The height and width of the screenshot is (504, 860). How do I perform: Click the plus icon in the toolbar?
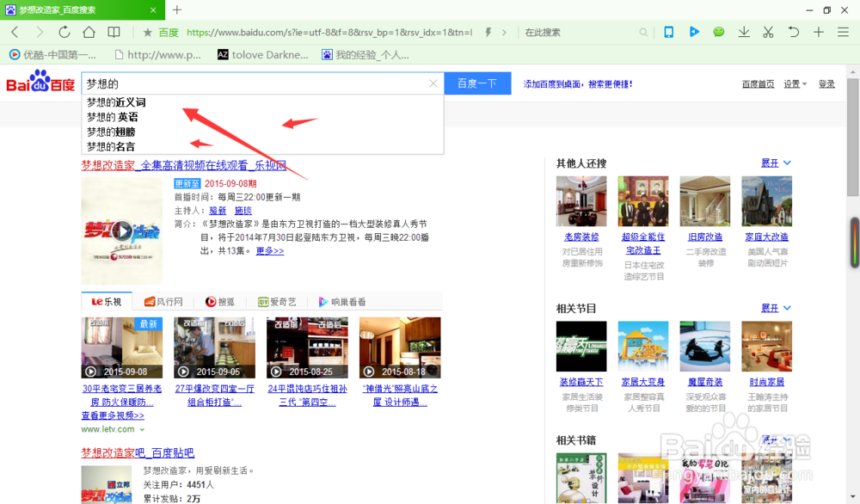click(819, 33)
